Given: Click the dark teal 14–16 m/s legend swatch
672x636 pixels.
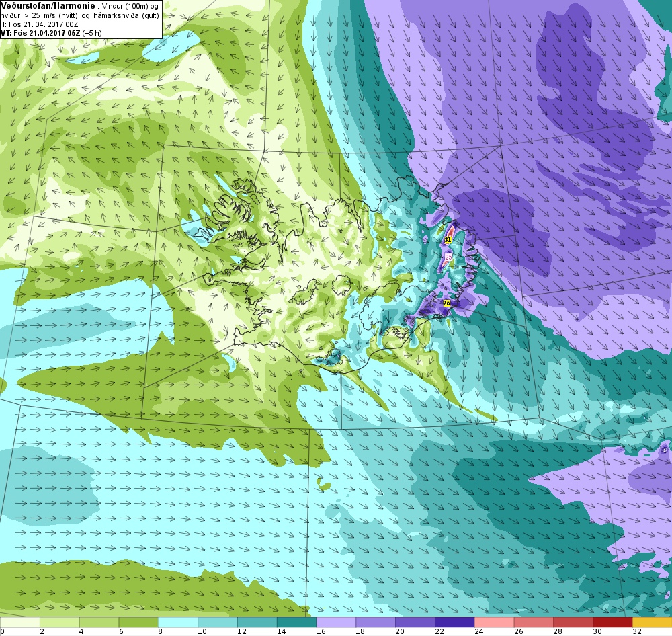Looking at the screenshot, I should 296,622.
